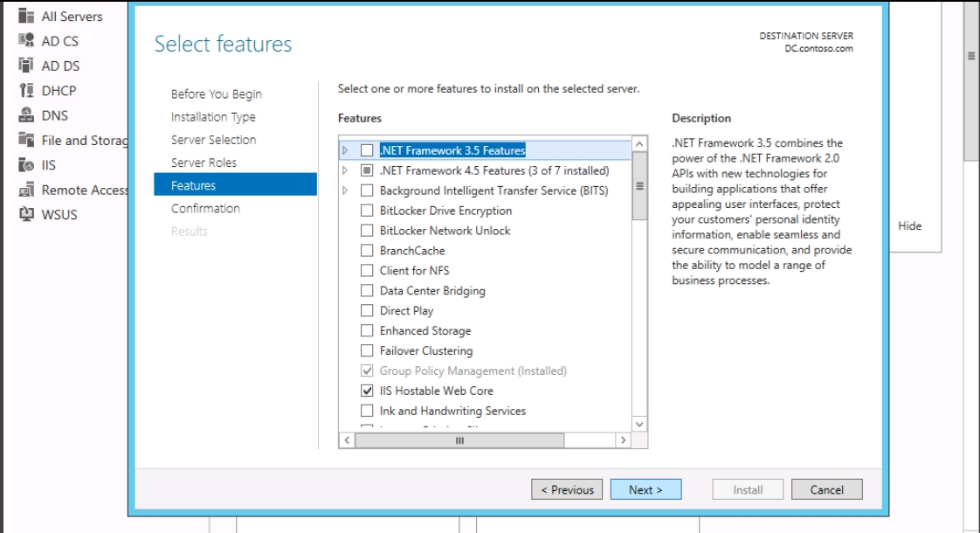Expand .NET Framework 4.5 Features node
The width and height of the screenshot is (980, 533).
[345, 170]
